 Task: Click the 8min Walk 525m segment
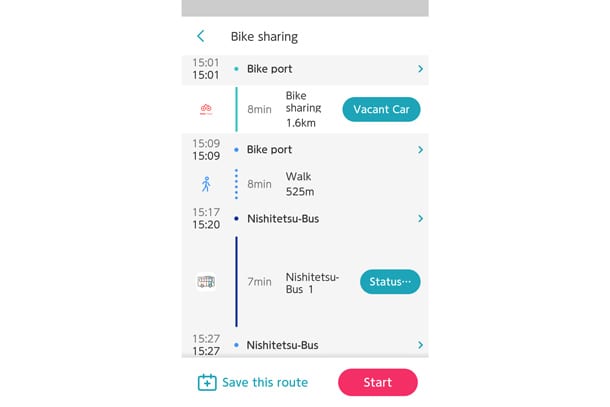(281, 184)
